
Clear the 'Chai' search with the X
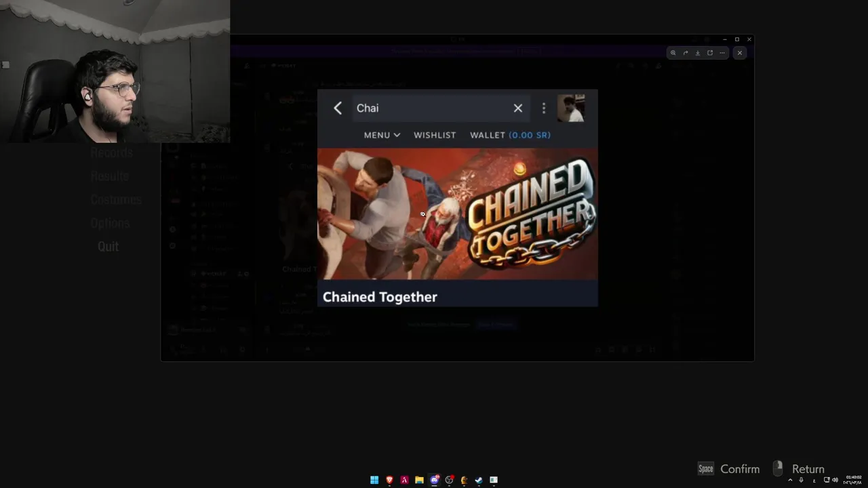tap(518, 108)
